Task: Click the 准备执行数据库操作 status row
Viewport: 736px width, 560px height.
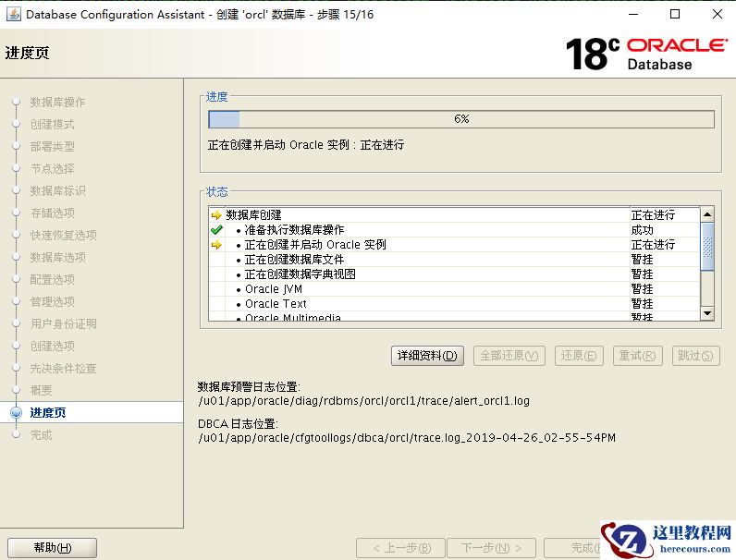Action: 454,230
